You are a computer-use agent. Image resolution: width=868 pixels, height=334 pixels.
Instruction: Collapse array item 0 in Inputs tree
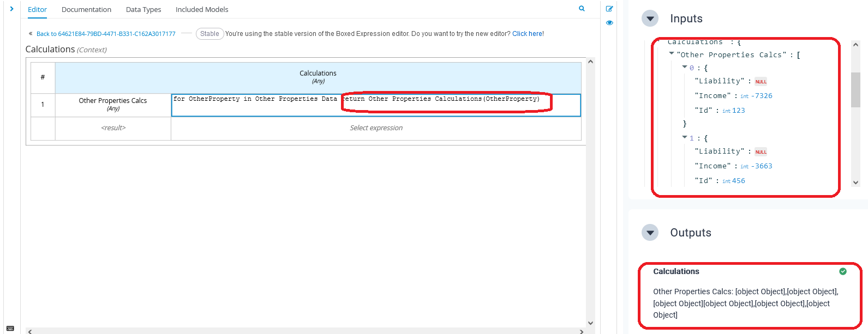pos(685,67)
